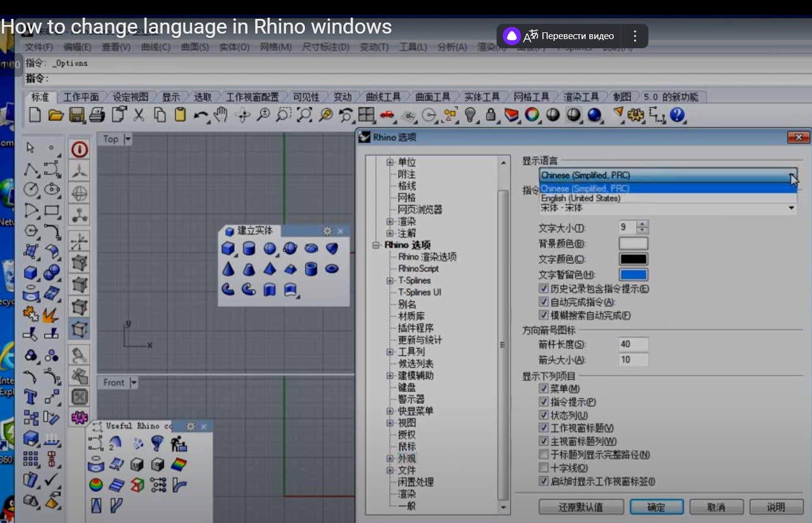Open the 曲线(C) menu

click(156, 47)
